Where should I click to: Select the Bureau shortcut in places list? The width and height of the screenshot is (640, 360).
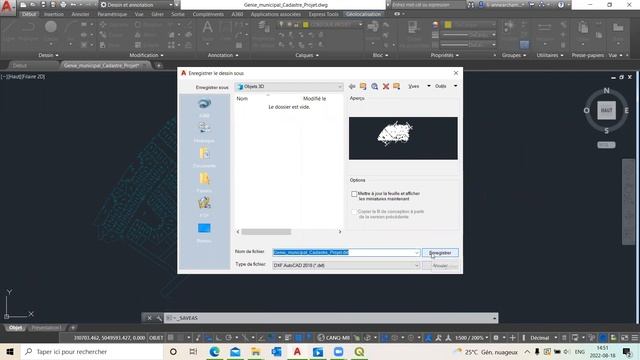204,233
